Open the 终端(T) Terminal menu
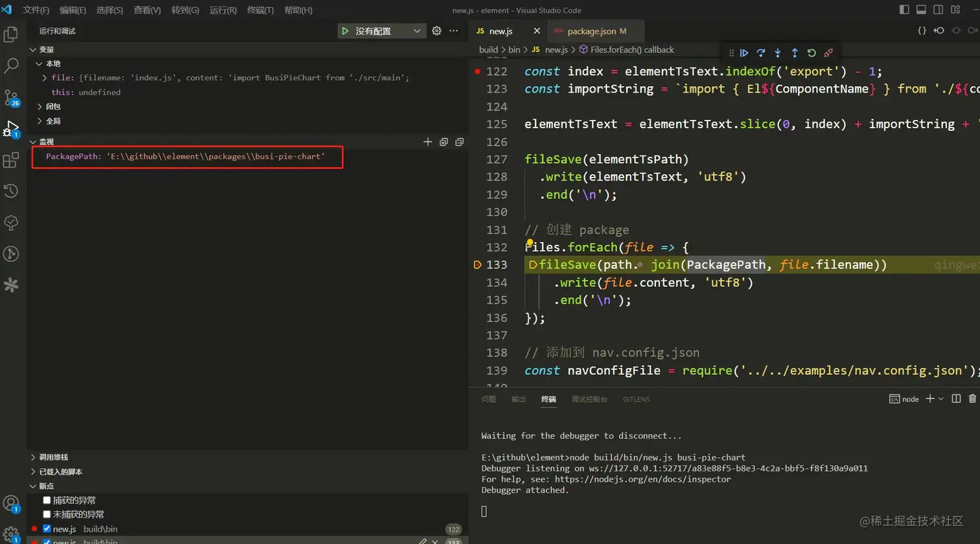This screenshot has height=544, width=980. click(261, 10)
